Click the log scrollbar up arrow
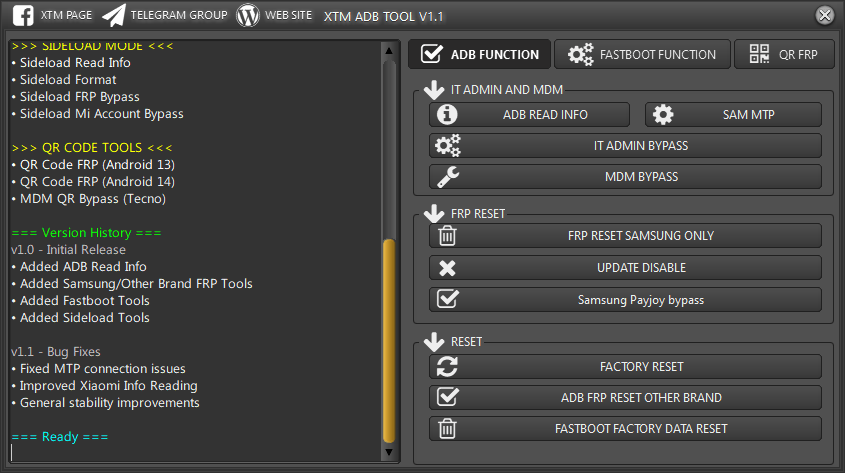 (x=389, y=51)
